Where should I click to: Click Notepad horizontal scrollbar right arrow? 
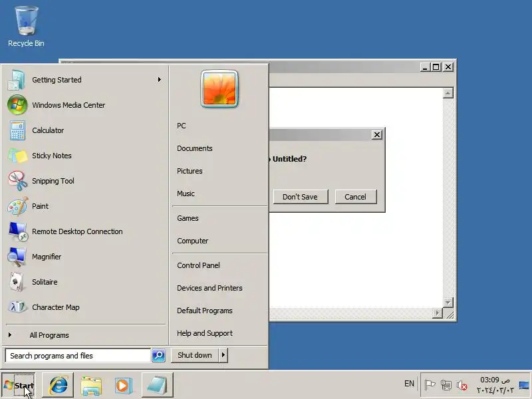438,313
